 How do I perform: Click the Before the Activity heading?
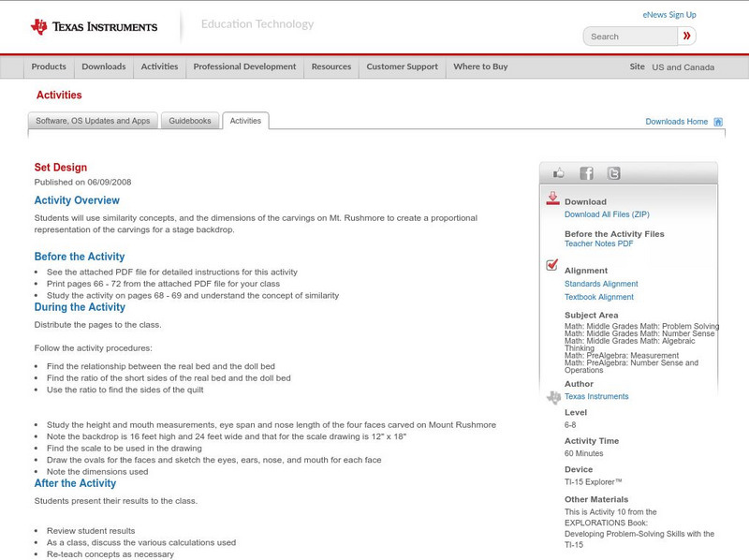point(80,257)
